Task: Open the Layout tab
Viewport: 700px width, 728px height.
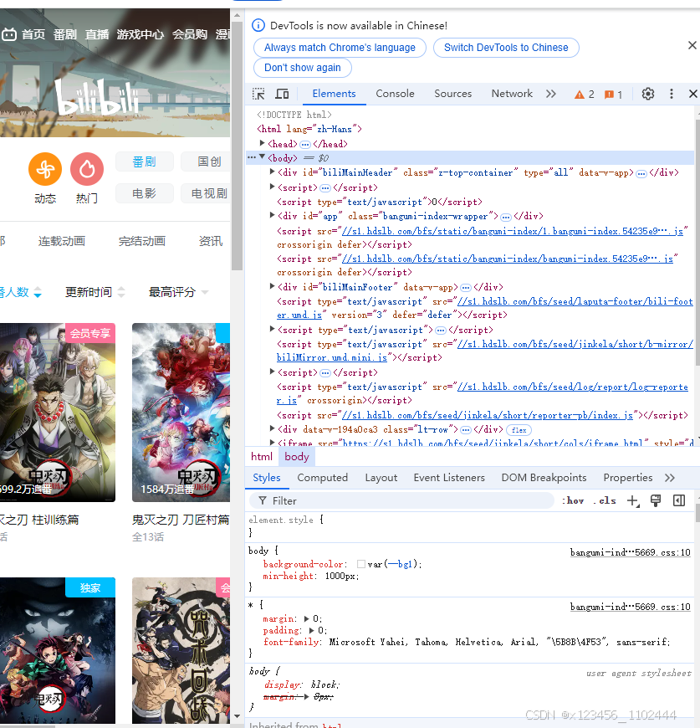Action: click(381, 478)
